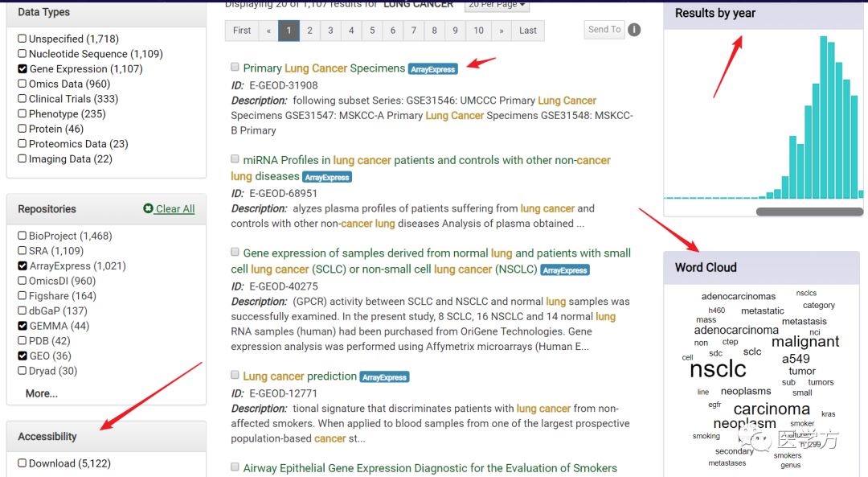868x477 pixels.
Task: Select checkbox for Lung cancer prediction result
Action: point(235,375)
